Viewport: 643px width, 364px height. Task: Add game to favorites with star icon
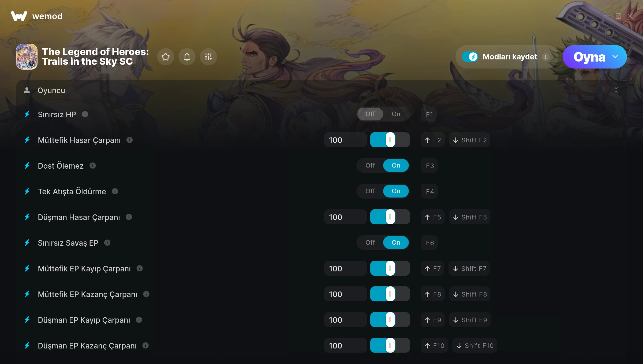[x=166, y=57]
